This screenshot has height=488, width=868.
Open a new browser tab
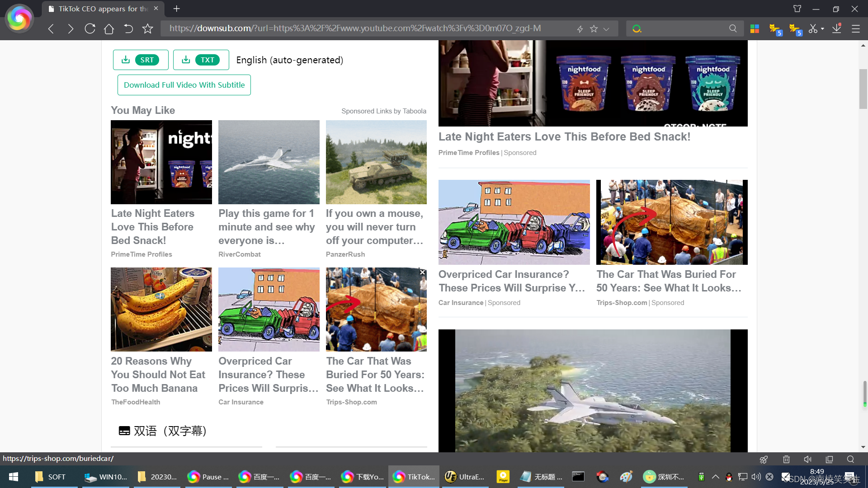click(x=177, y=9)
